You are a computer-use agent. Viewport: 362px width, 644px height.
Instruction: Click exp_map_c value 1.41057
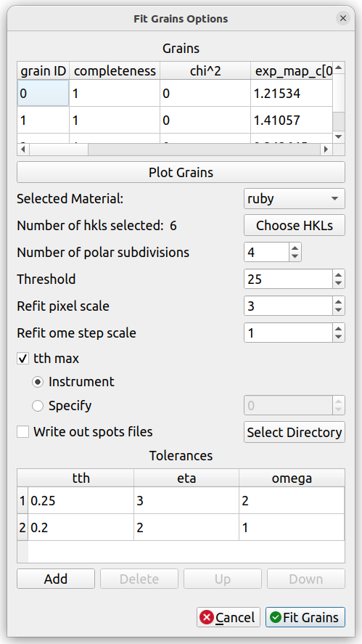[x=291, y=120]
